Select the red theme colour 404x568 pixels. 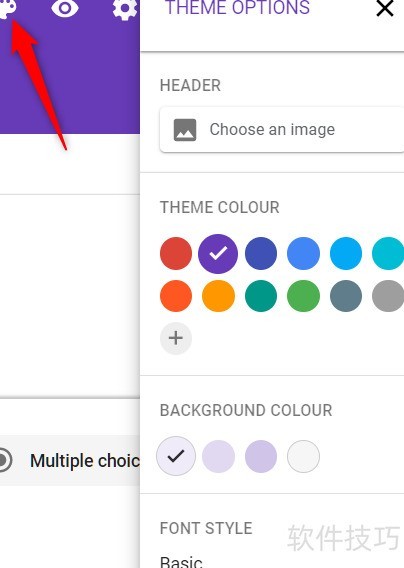(176, 254)
